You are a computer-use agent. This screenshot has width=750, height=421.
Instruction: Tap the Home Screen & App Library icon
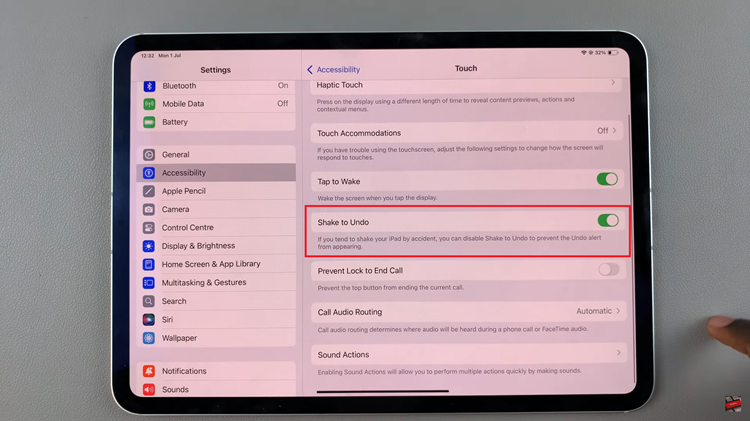point(149,264)
